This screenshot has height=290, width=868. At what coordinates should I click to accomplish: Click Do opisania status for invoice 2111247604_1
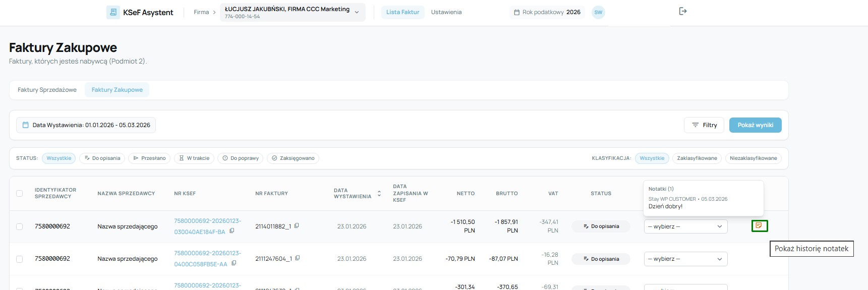point(601,259)
